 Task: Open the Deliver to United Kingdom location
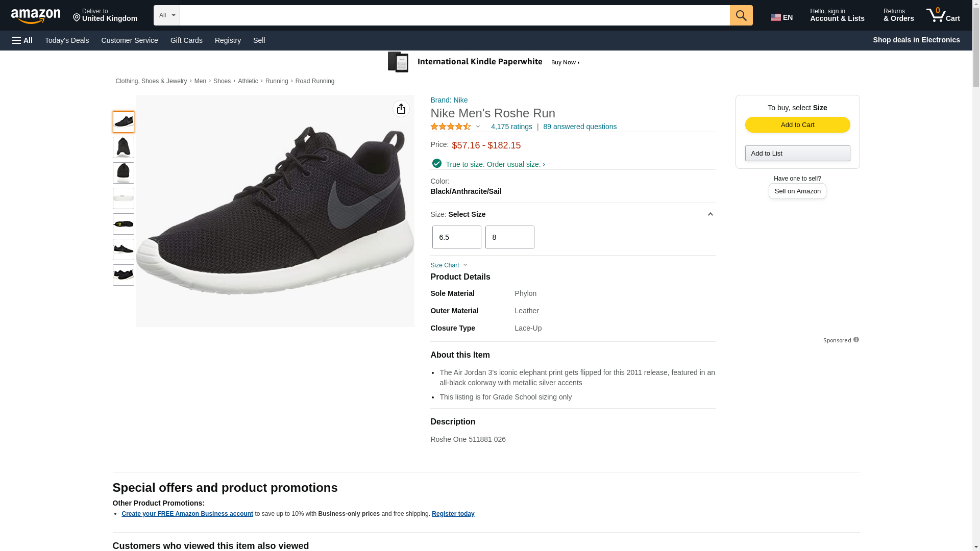point(105,15)
